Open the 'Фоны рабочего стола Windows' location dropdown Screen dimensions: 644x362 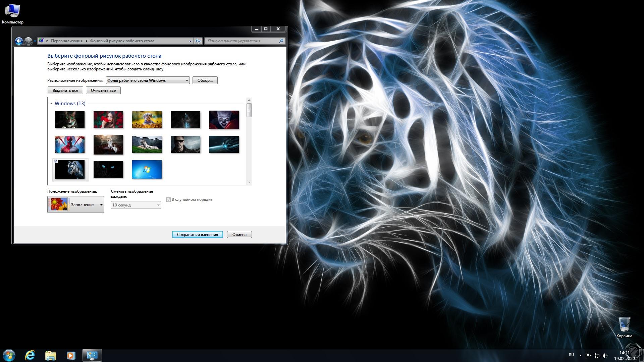click(148, 80)
